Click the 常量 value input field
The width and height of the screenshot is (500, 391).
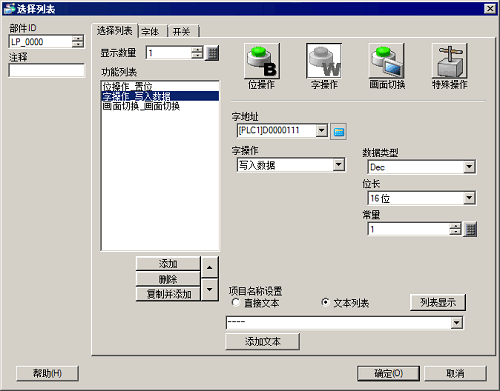(x=409, y=229)
